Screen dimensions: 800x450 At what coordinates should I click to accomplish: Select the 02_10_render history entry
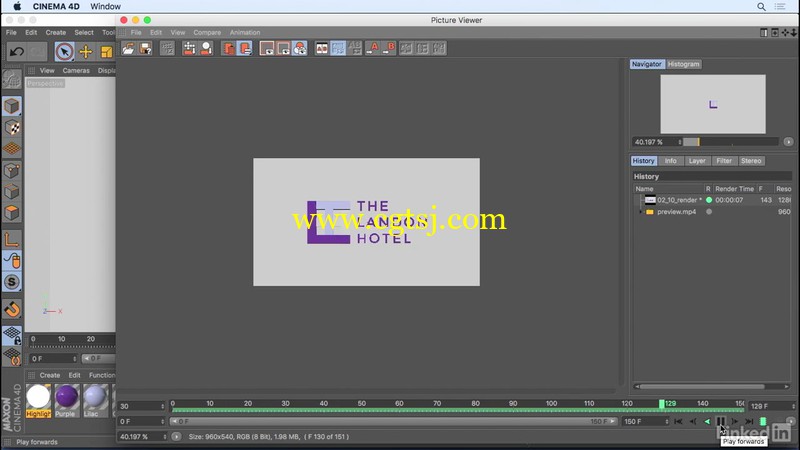(x=712, y=200)
